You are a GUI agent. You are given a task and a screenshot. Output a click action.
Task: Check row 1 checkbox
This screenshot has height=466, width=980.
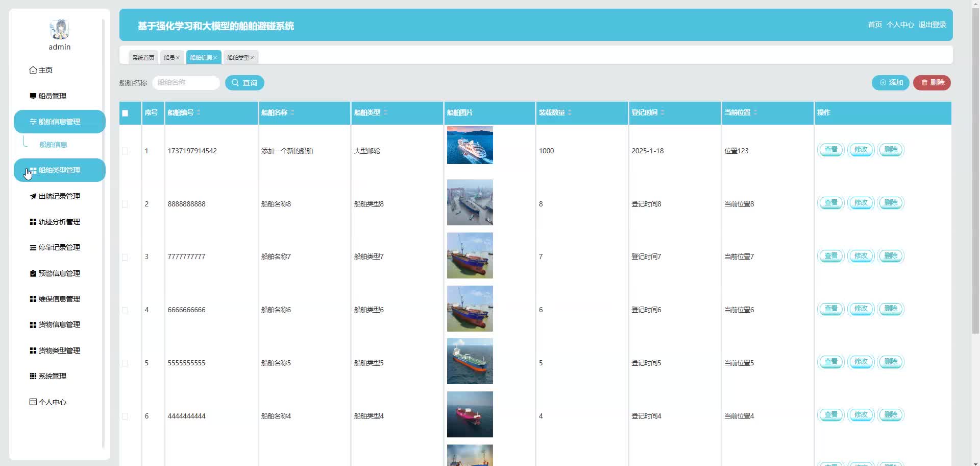pyautogui.click(x=125, y=151)
